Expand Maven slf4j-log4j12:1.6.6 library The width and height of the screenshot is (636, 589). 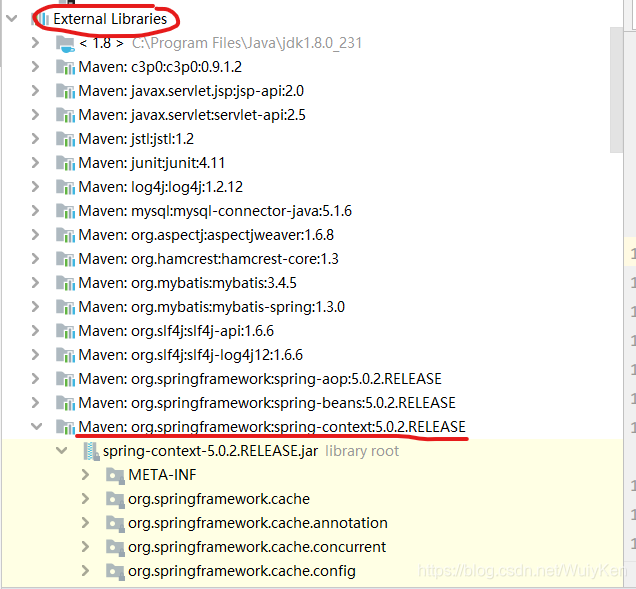(35, 355)
